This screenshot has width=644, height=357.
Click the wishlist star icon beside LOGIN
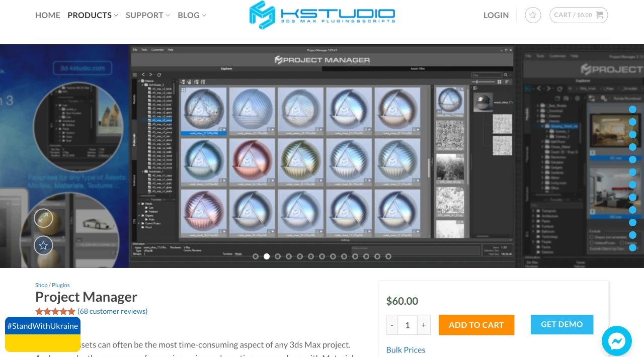(x=533, y=15)
